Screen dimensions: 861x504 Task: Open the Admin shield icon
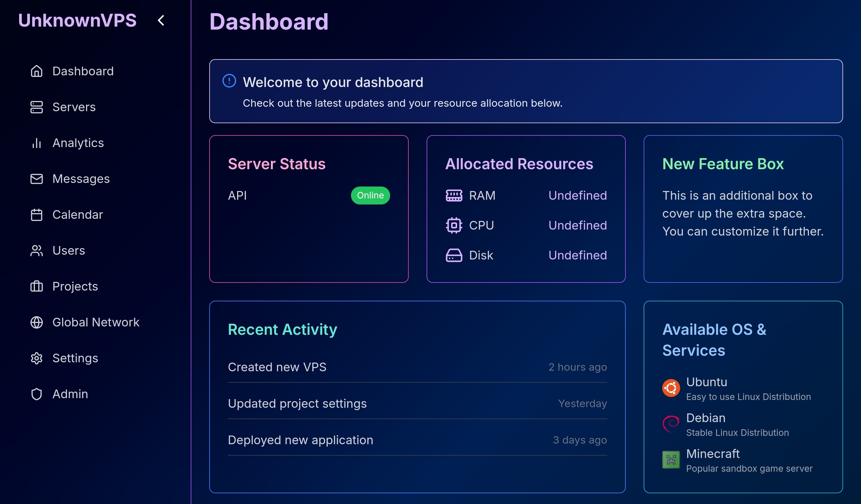(36, 394)
